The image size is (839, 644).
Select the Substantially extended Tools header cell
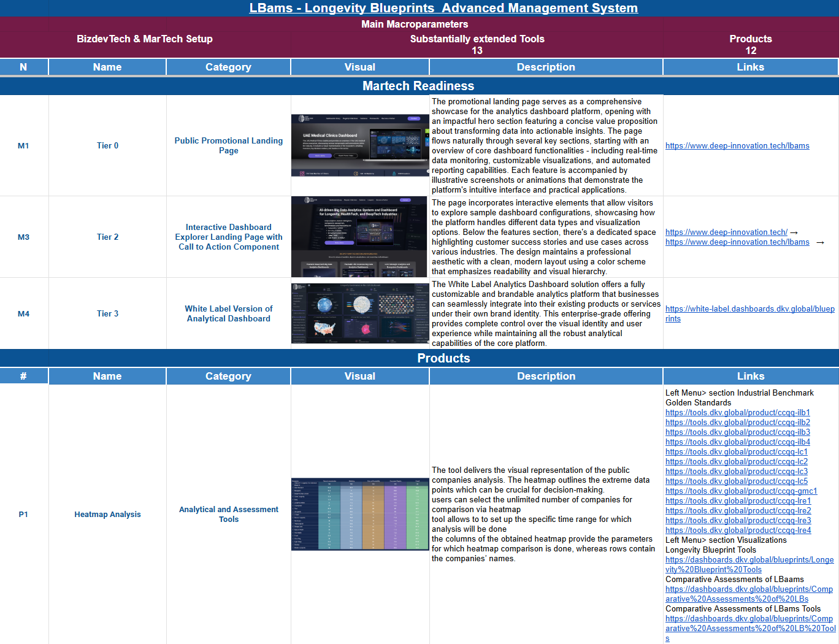[477, 39]
